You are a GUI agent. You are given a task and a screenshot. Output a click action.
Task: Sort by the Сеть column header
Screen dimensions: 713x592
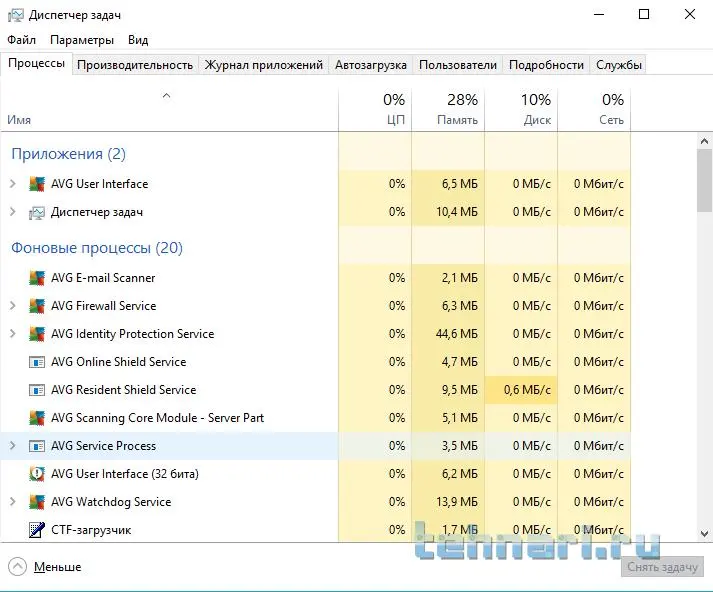(x=594, y=110)
